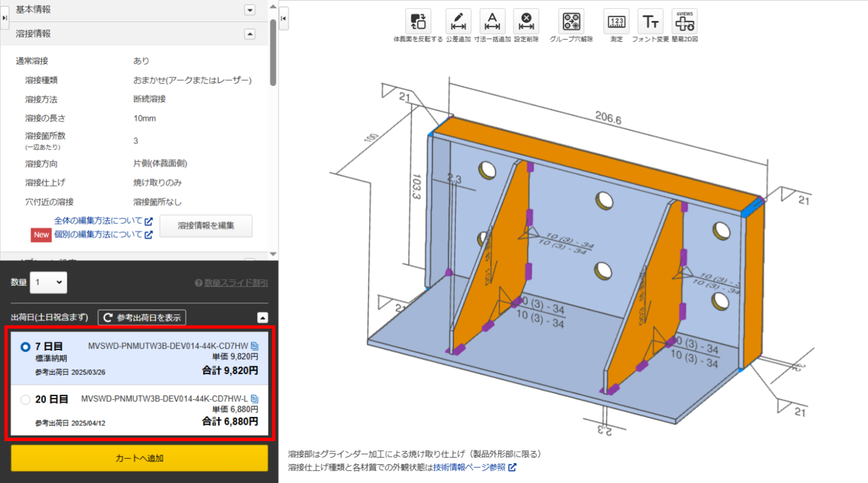This screenshot has height=483, width=868.
Task: Open the 数量スライド割引 discount link
Action: [x=235, y=282]
